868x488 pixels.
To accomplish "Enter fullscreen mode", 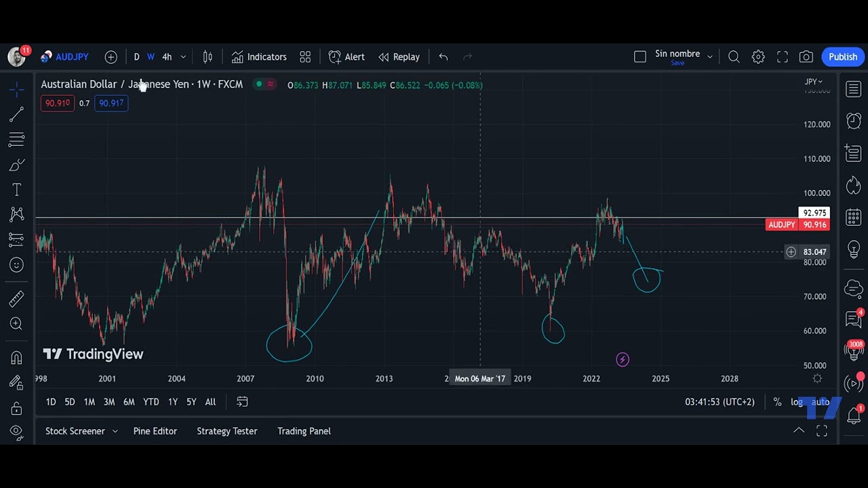I will point(783,57).
